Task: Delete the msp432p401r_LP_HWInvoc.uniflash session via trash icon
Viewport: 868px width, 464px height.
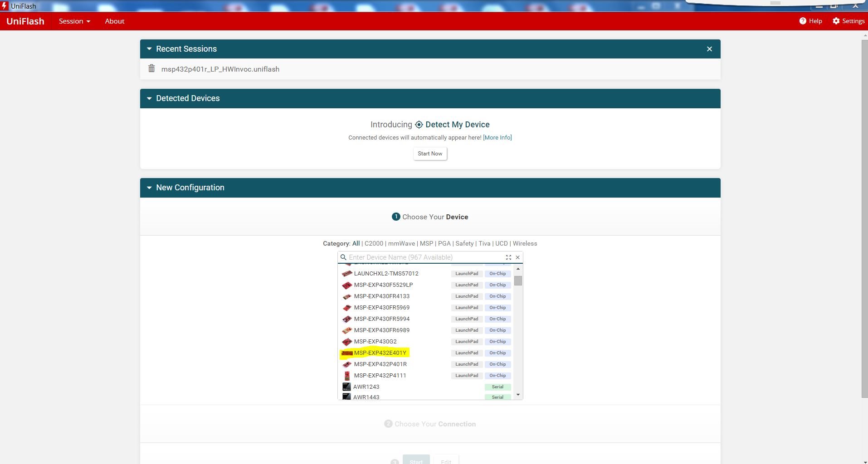Action: [151, 69]
